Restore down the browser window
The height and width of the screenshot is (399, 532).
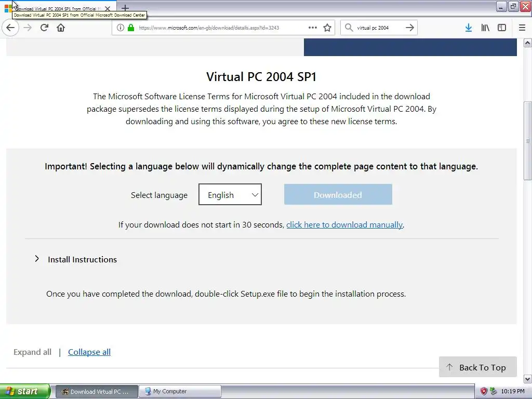tap(513, 6)
